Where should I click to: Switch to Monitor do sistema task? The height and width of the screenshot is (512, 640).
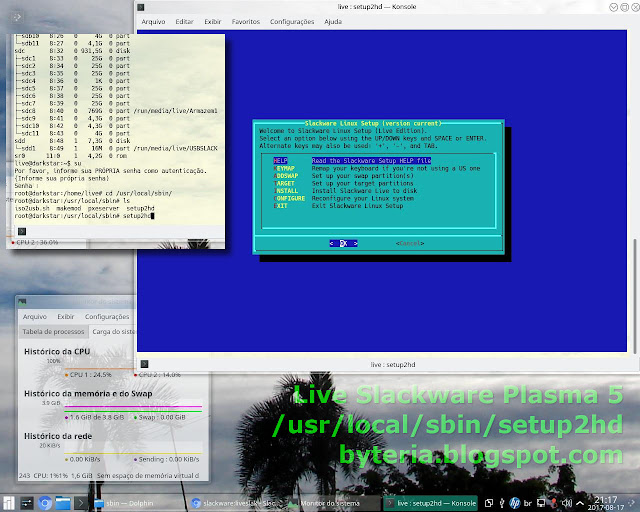coord(331,503)
